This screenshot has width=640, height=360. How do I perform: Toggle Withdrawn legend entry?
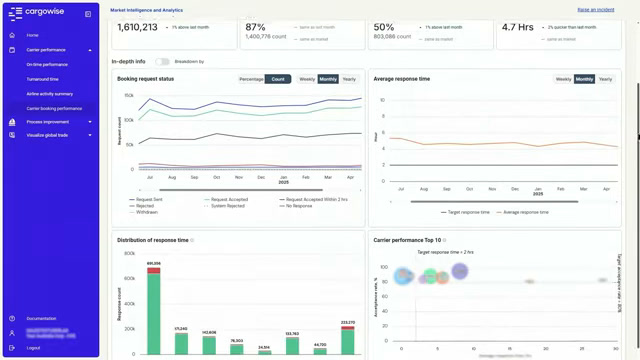(143, 212)
